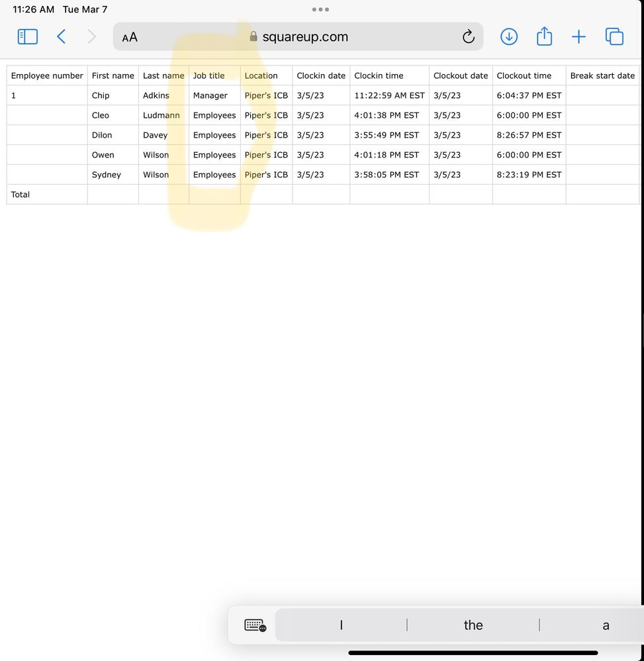Tap the forward navigation arrow

91,37
